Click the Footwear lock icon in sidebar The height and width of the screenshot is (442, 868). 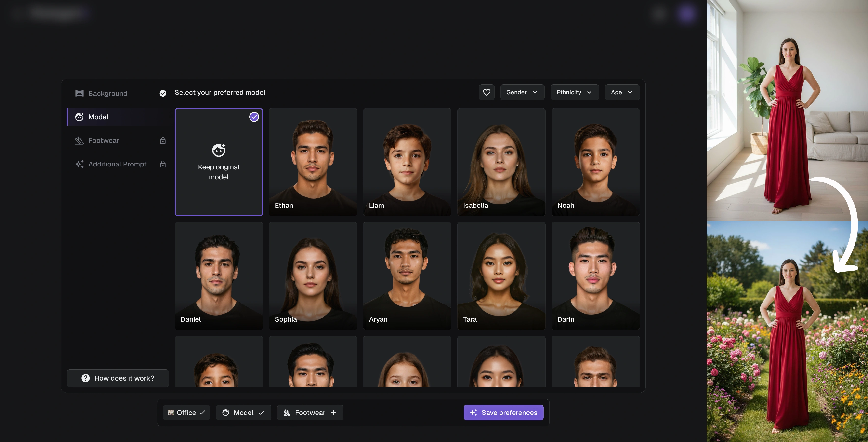tap(163, 140)
